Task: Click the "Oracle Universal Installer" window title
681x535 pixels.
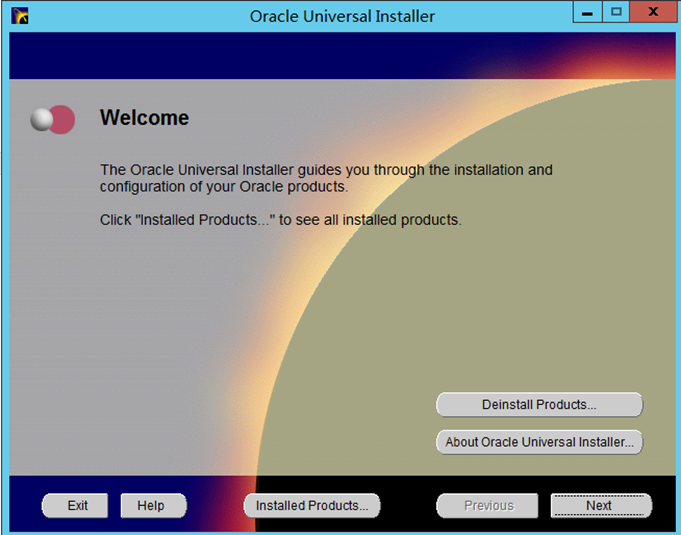Action: pyautogui.click(x=342, y=17)
